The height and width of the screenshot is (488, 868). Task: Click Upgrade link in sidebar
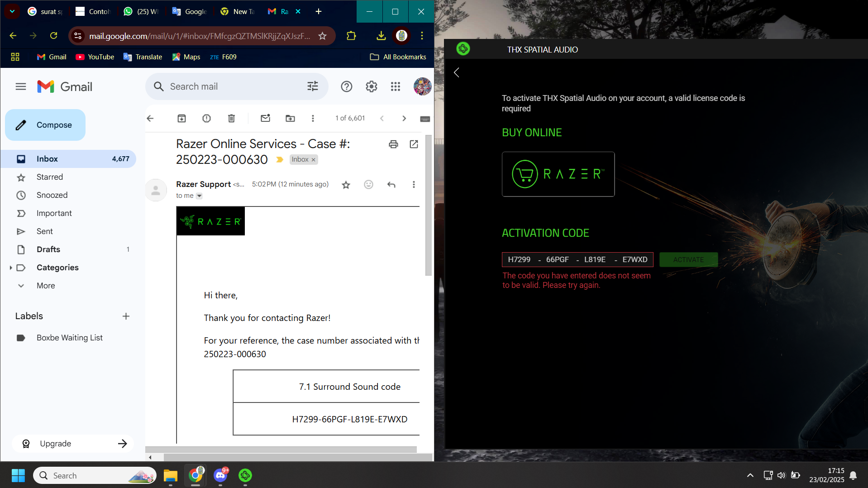73,444
